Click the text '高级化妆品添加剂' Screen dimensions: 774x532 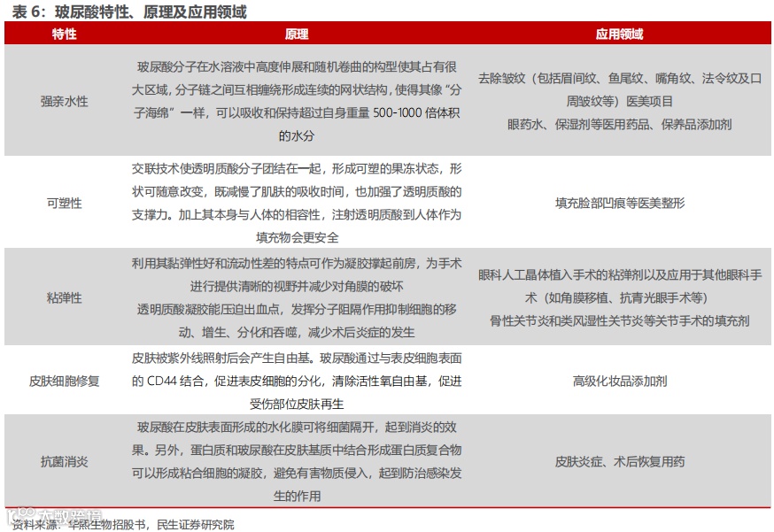[620, 381]
